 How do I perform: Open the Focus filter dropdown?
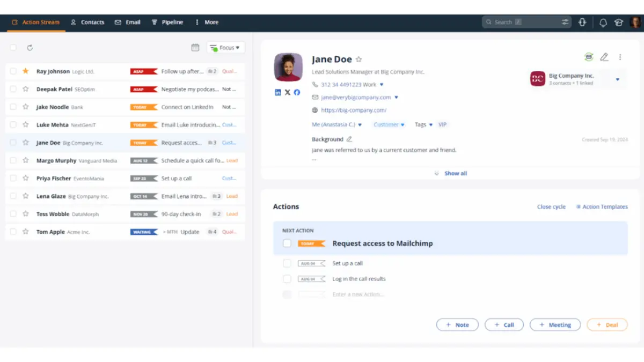click(225, 47)
